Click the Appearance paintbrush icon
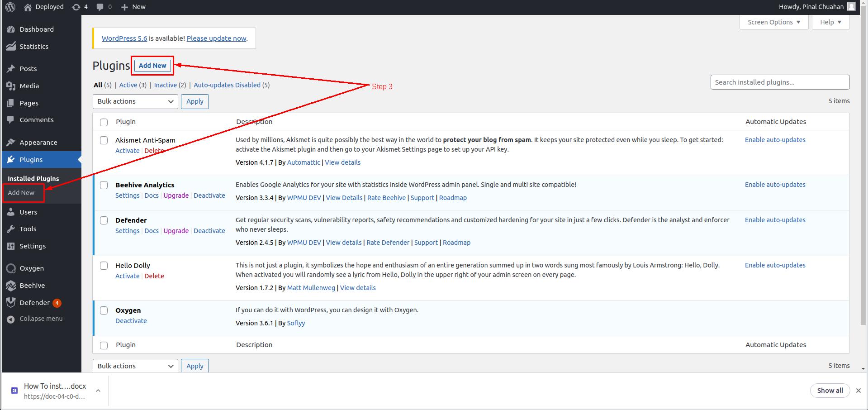Viewport: 868px width, 410px height. [11, 143]
